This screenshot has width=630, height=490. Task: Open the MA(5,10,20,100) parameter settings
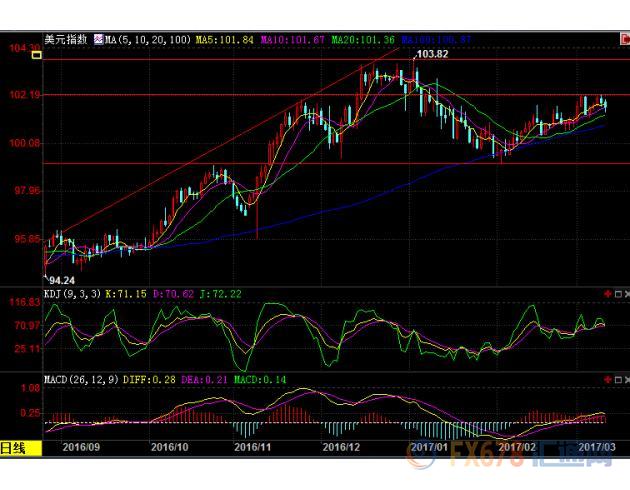(143, 40)
